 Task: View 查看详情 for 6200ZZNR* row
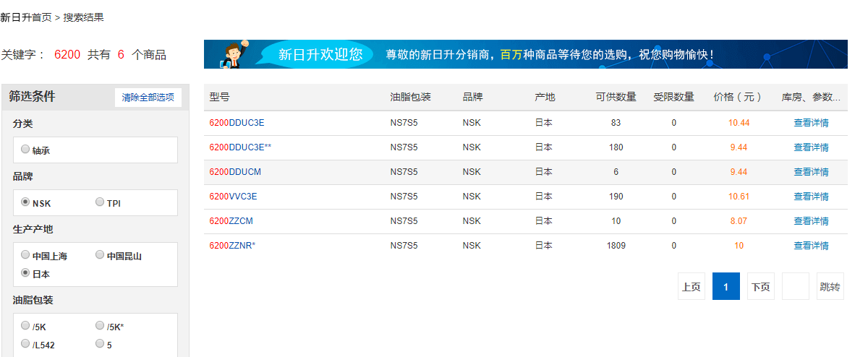click(811, 246)
